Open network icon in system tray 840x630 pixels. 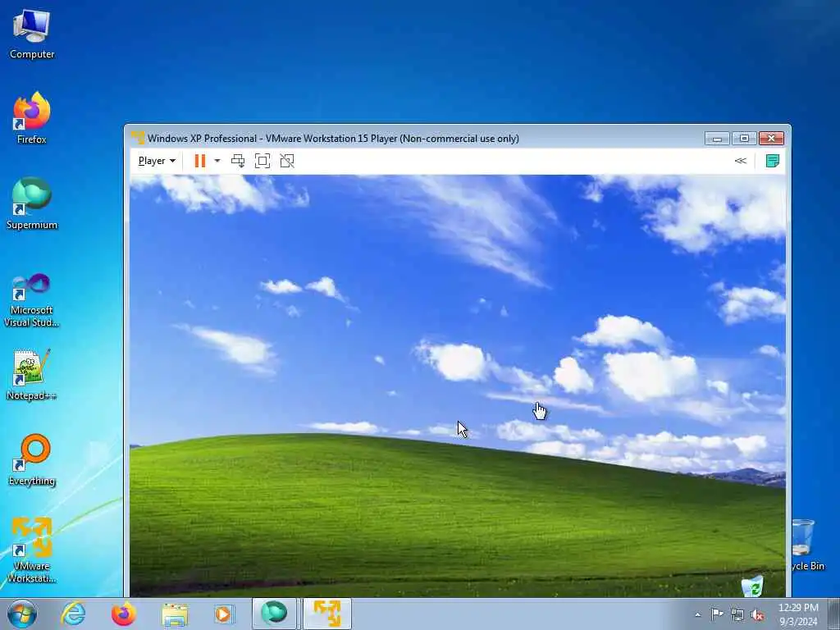737,614
